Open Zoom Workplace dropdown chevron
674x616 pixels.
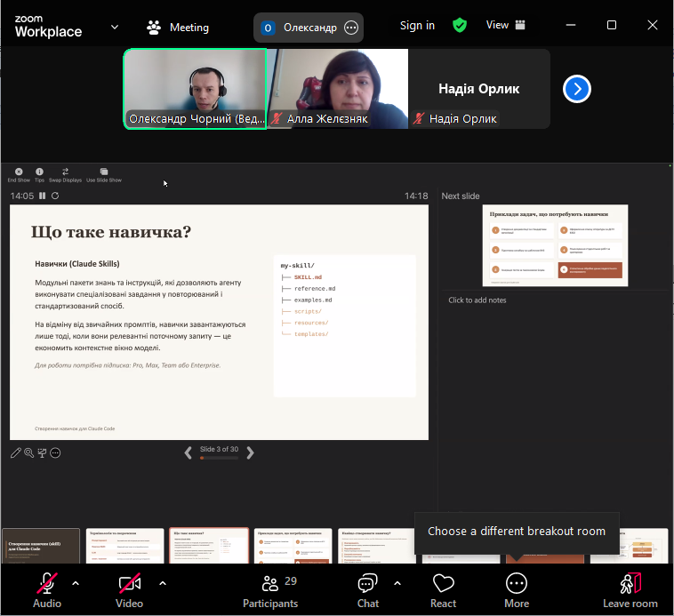coord(115,27)
